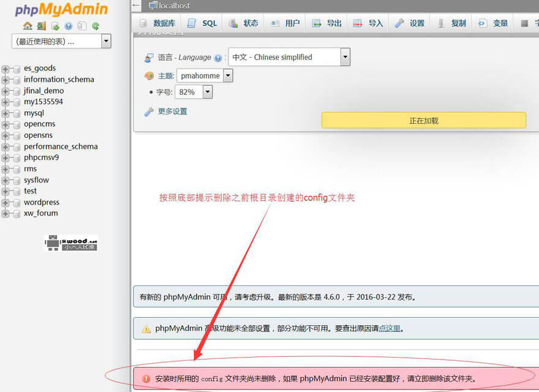Click the localhost breadcrumb link
Image resolution: width=539 pixels, height=392 pixels.
[x=175, y=6]
